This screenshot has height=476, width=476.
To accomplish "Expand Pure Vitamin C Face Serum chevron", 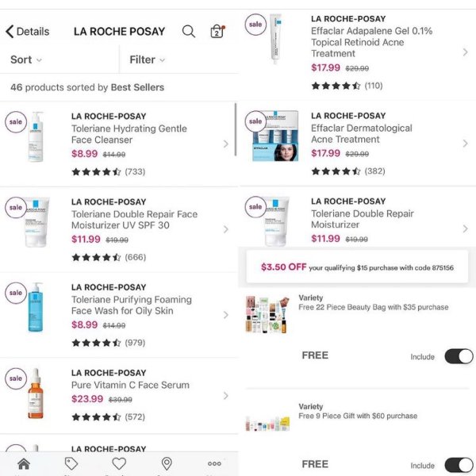I will point(225,396).
